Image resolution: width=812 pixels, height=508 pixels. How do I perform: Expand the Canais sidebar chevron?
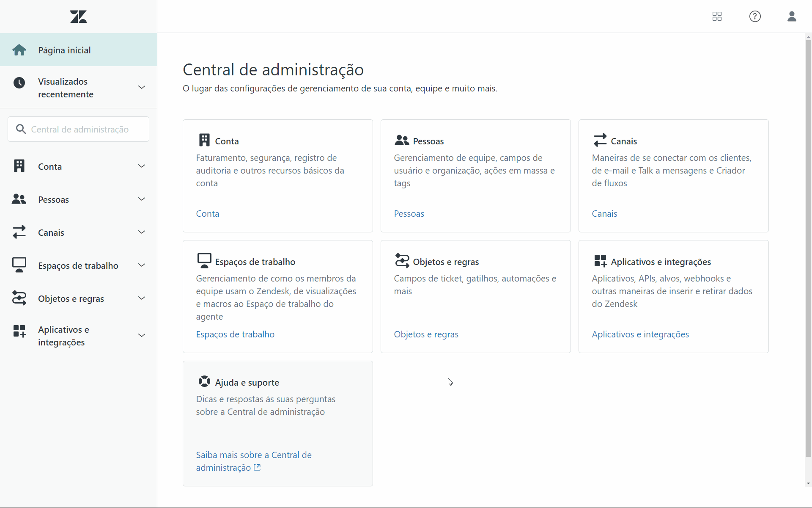point(142,232)
